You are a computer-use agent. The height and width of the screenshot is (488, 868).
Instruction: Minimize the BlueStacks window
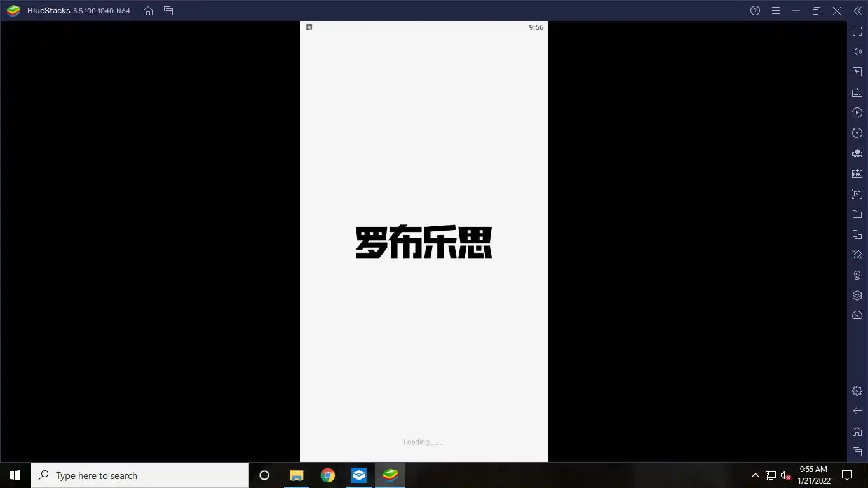point(796,11)
